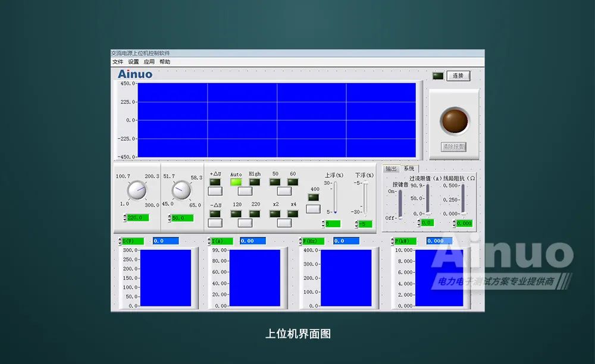The height and width of the screenshot is (364, 595).
Task: Click the lit green Auto indicator
Action: (236, 182)
